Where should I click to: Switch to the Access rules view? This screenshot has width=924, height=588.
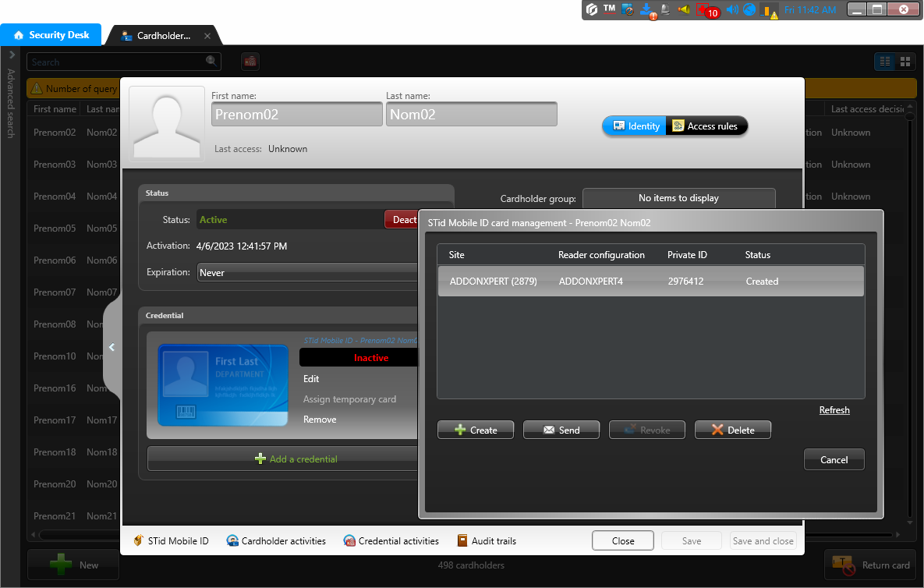(706, 126)
